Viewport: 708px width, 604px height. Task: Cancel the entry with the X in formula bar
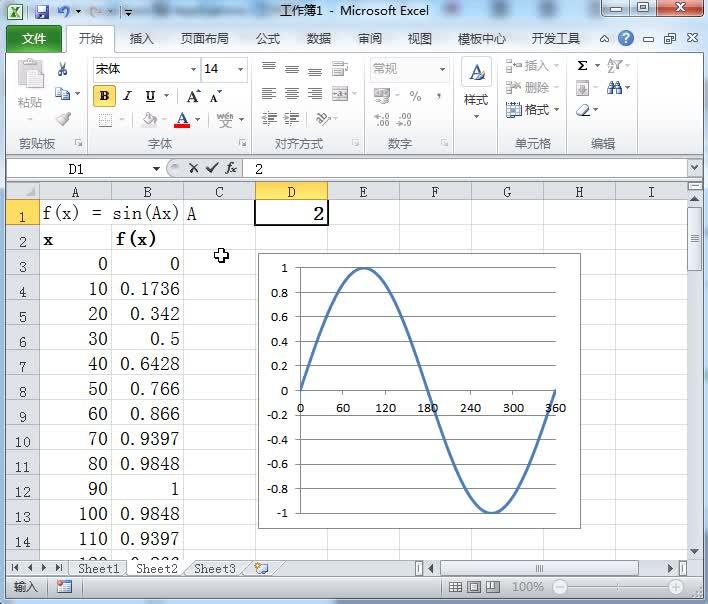[x=194, y=168]
